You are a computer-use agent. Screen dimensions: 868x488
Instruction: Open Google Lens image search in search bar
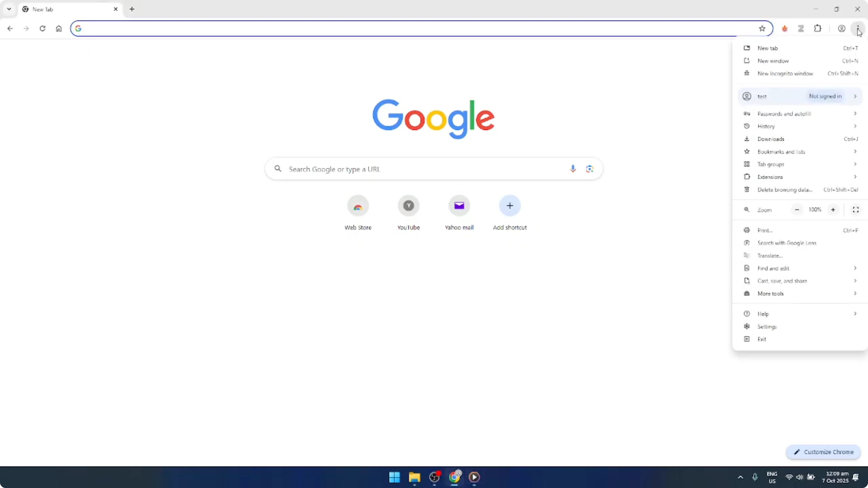pyautogui.click(x=589, y=169)
